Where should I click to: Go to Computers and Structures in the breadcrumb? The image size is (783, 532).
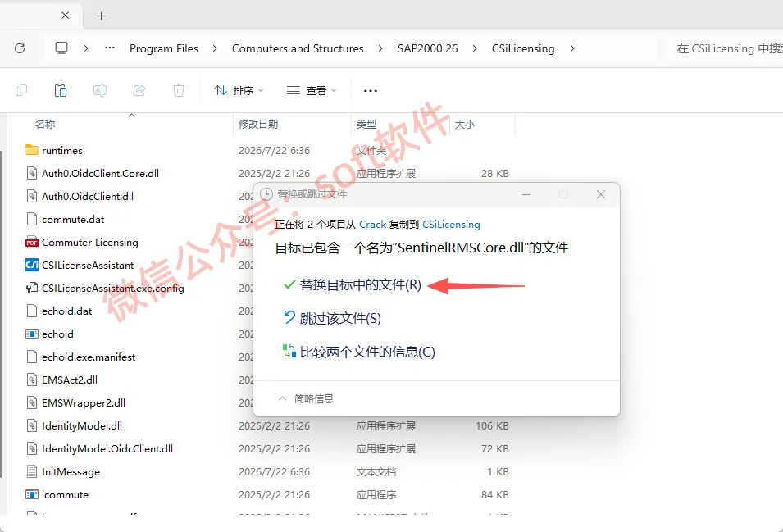298,48
